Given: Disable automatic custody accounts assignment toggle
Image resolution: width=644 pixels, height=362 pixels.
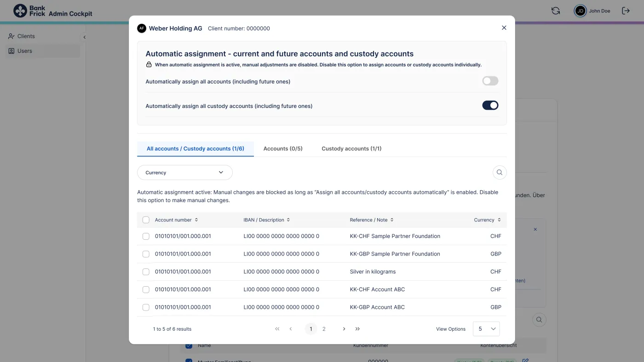Looking at the screenshot, I should (490, 105).
